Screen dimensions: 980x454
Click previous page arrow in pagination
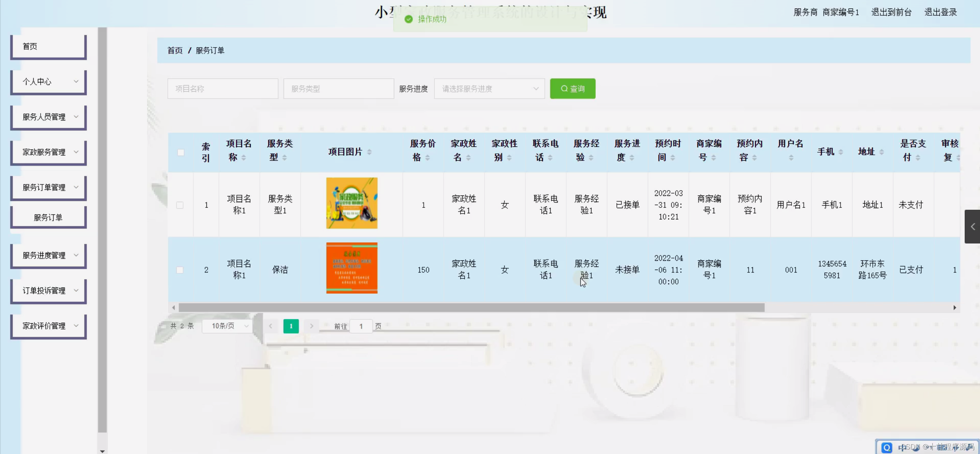[x=270, y=326]
